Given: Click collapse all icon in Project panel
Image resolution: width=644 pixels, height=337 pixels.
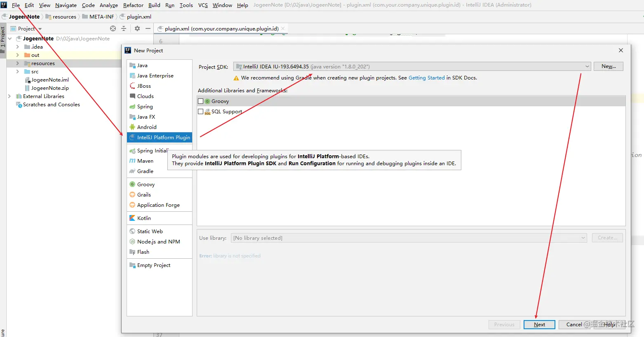Looking at the screenshot, I should [x=124, y=28].
